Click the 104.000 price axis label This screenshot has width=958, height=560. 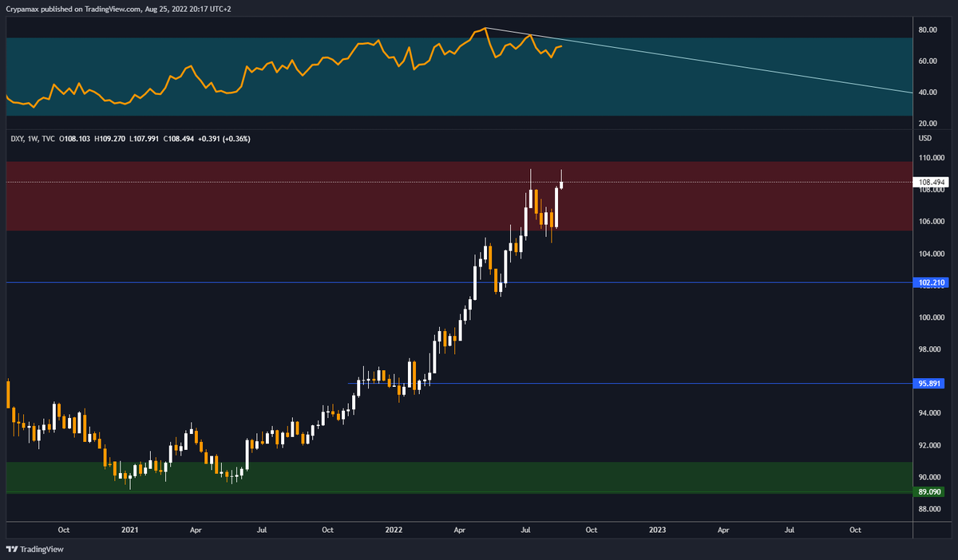click(932, 254)
